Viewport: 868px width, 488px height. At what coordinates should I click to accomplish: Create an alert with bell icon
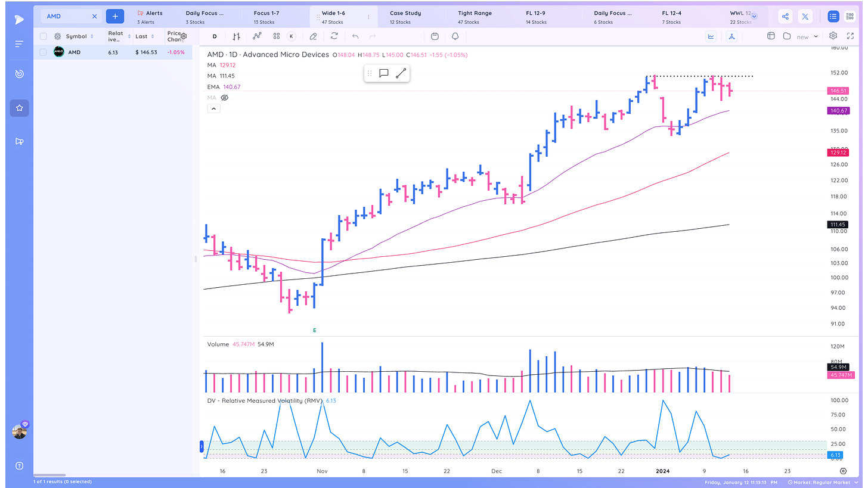[455, 36]
